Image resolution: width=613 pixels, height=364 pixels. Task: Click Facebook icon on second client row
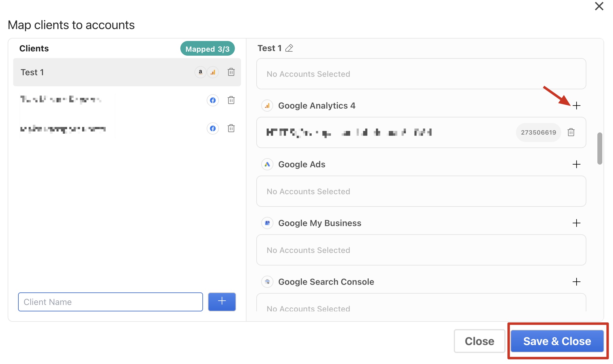pos(213,100)
